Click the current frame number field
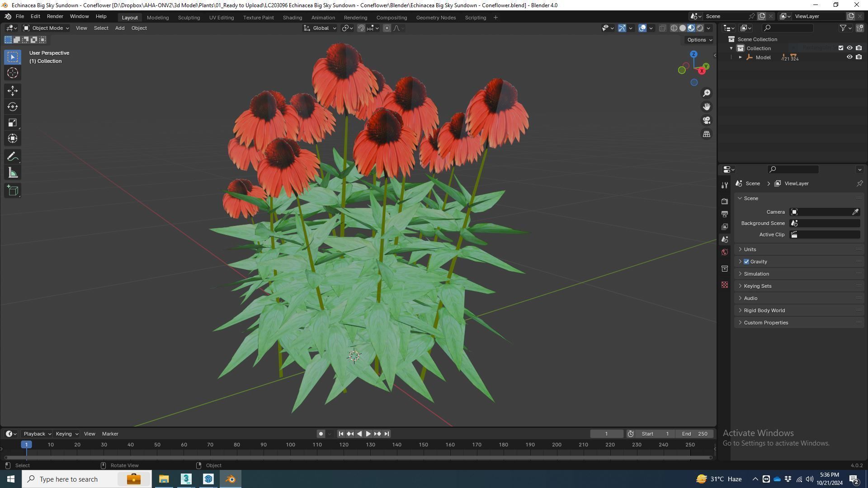 pyautogui.click(x=606, y=434)
